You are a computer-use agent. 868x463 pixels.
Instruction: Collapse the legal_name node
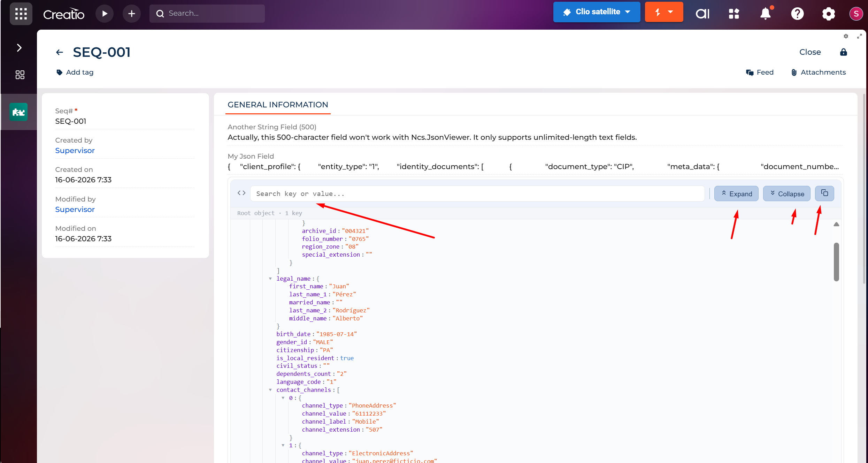click(x=270, y=279)
